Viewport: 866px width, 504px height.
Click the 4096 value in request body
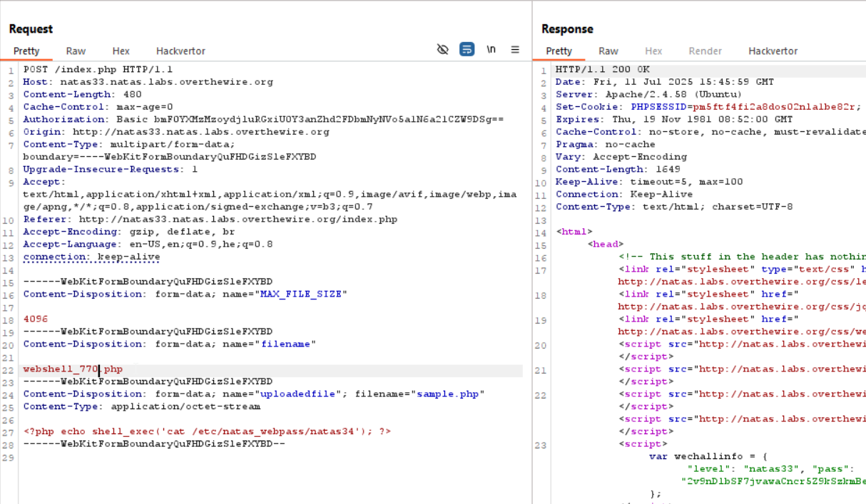click(36, 319)
